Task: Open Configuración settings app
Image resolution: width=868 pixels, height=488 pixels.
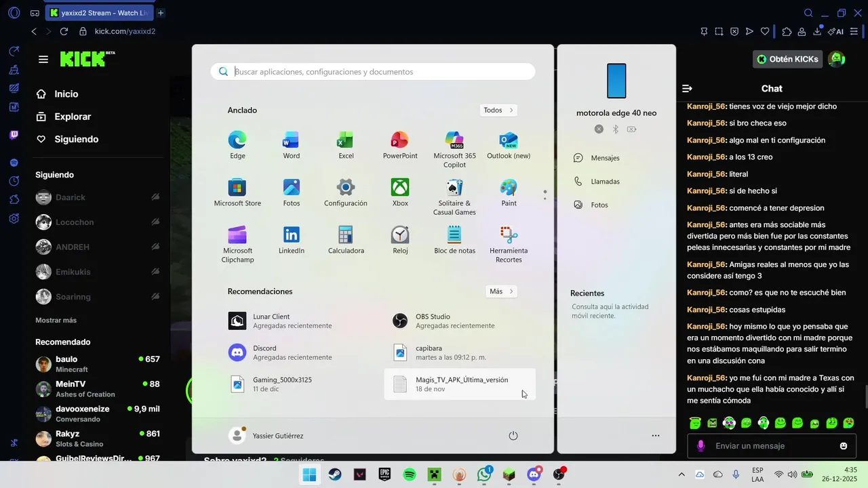Action: 346,193
